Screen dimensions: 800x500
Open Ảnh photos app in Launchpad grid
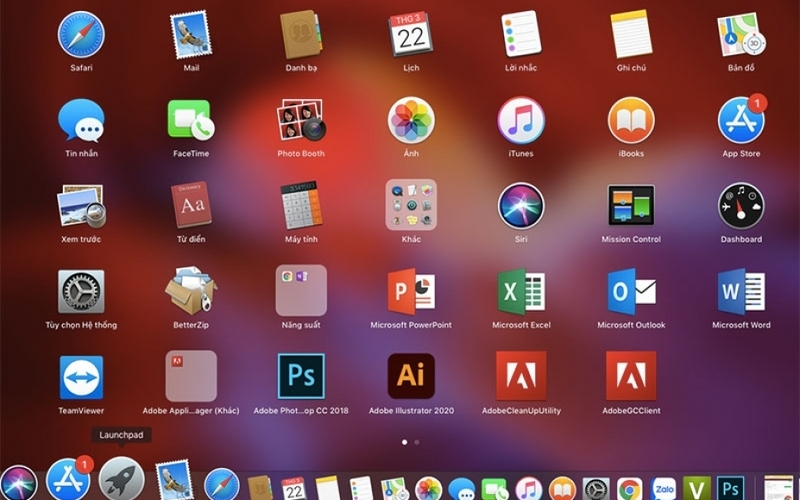(x=411, y=120)
